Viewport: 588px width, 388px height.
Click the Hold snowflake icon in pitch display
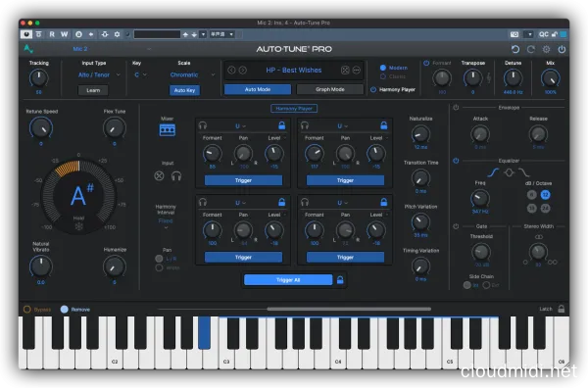tap(78, 226)
